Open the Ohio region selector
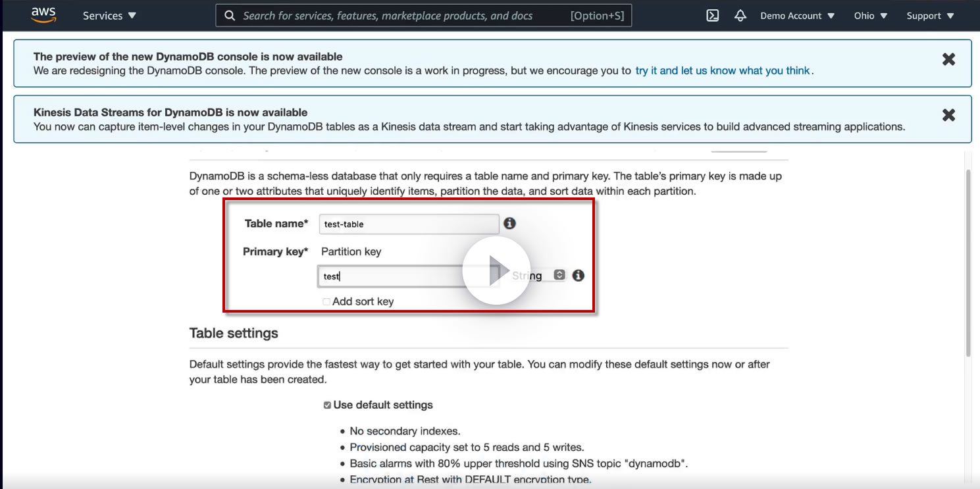This screenshot has height=489, width=980. (870, 16)
